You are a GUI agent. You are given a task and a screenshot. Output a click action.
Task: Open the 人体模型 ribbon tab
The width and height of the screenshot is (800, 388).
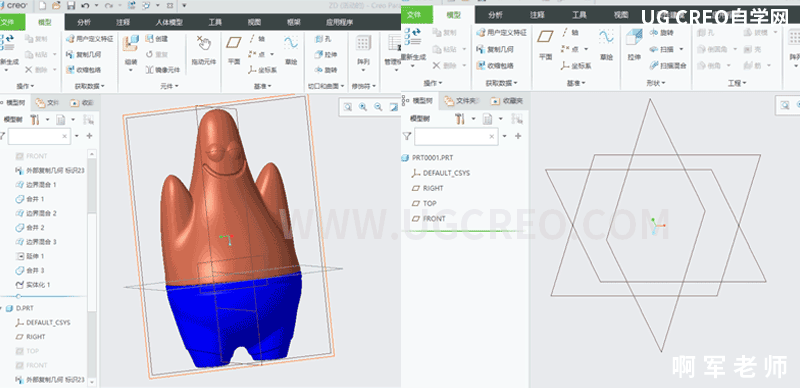pos(169,22)
